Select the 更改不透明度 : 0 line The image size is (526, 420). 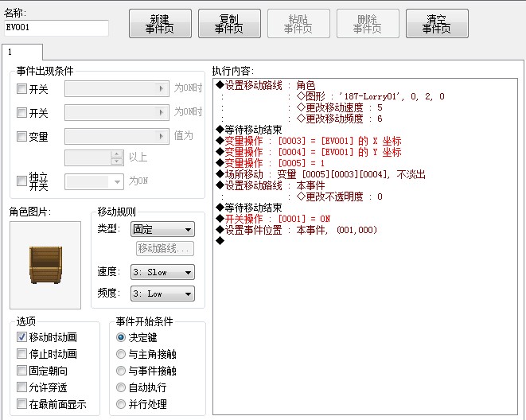click(340, 196)
